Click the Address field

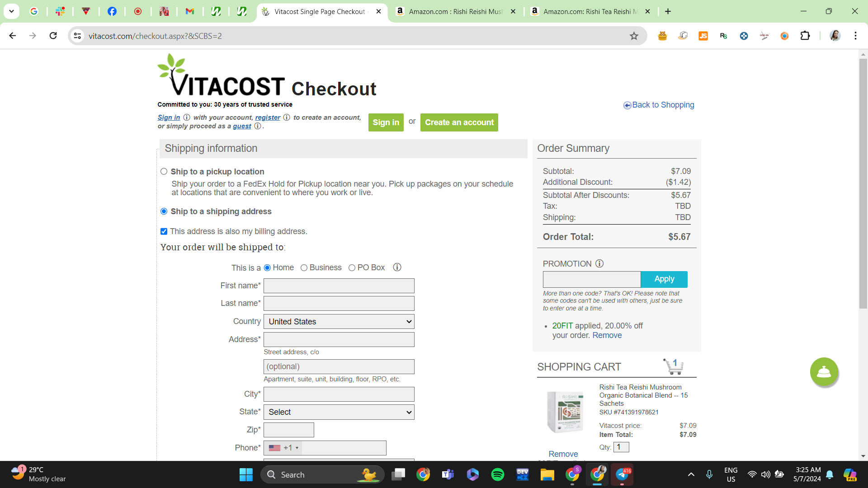point(339,340)
